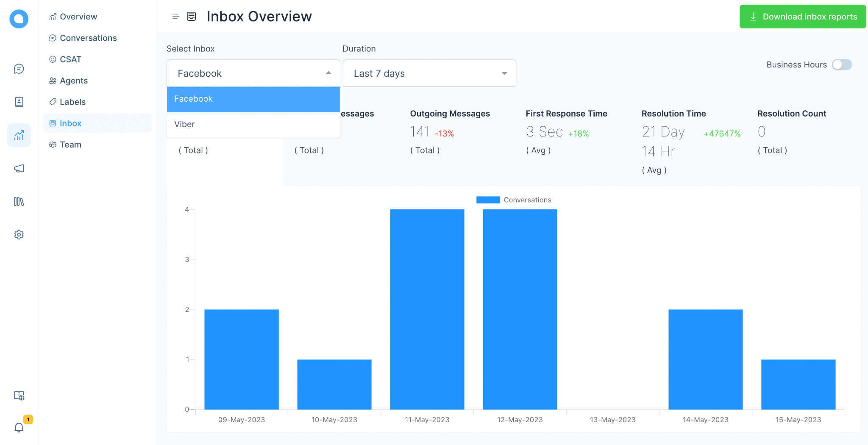
Task: Collapse the Select Inbox dropdown arrow
Action: point(328,73)
